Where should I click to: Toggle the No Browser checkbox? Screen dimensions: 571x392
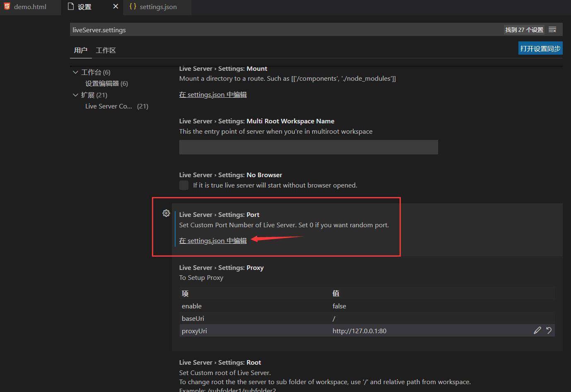pos(184,185)
